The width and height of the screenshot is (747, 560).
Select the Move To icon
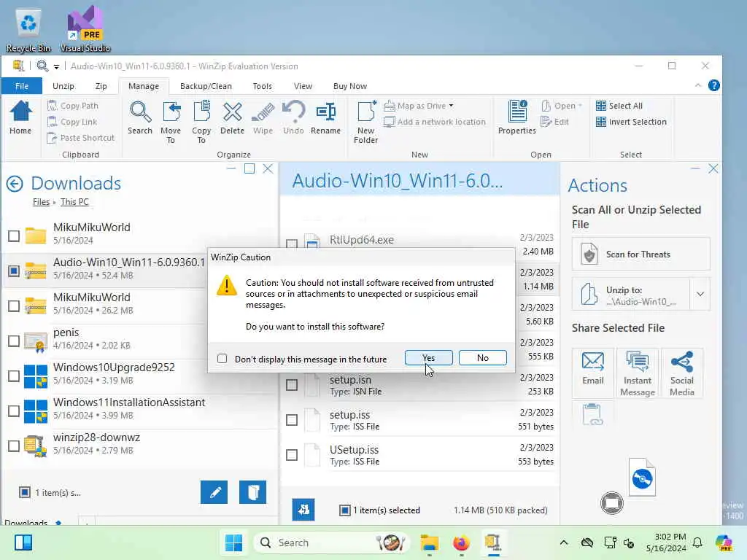point(171,122)
